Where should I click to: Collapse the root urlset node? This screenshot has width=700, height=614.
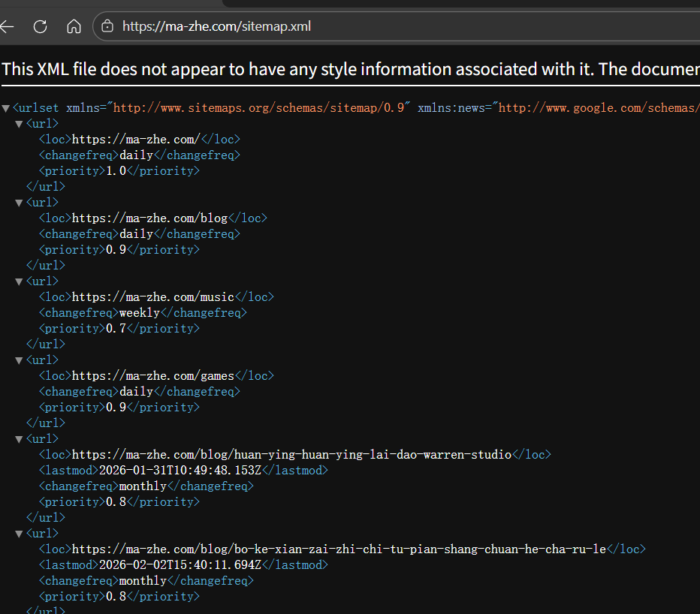tap(6, 108)
